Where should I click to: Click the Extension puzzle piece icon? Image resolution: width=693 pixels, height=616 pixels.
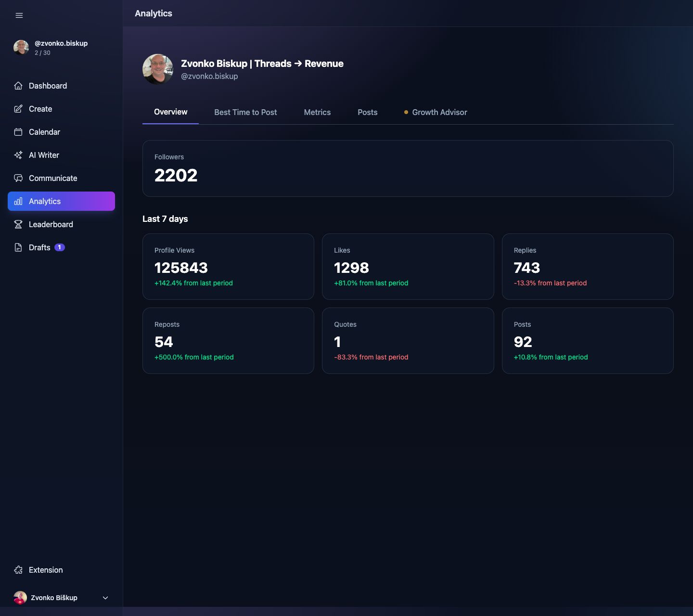pos(18,570)
